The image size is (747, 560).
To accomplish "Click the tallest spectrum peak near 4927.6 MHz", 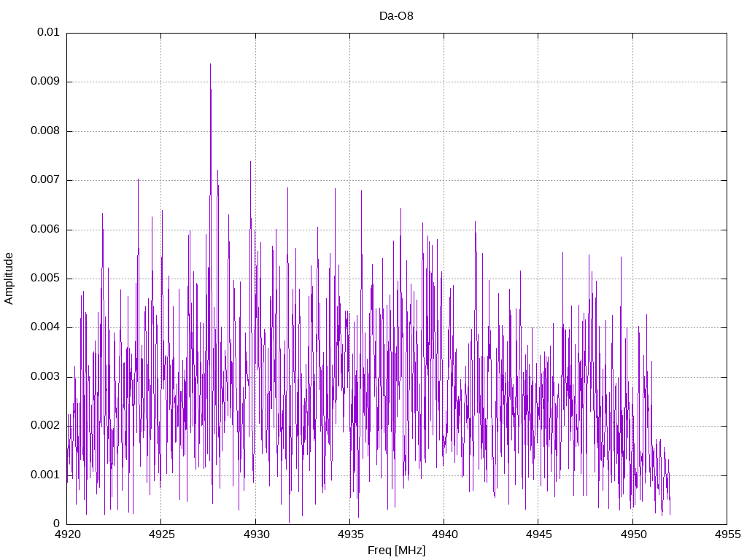I will 211,65.
